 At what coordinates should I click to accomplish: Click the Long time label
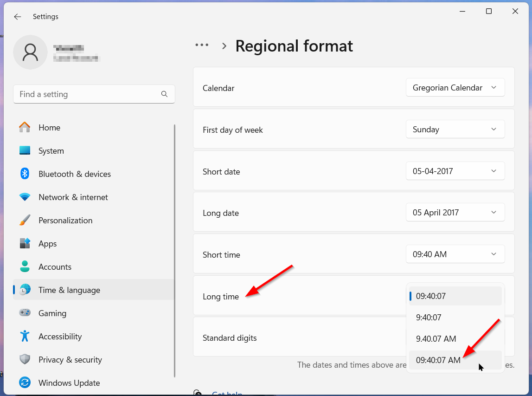click(220, 297)
